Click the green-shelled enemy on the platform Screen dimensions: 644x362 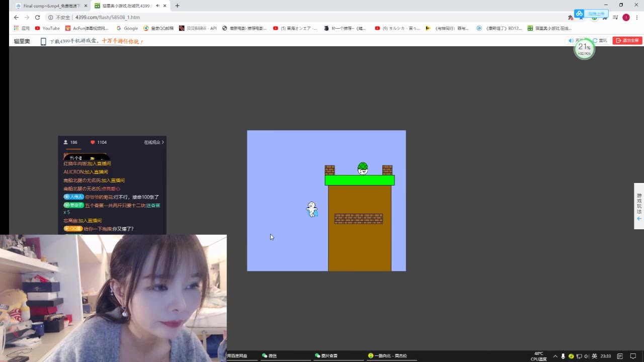coord(363,168)
